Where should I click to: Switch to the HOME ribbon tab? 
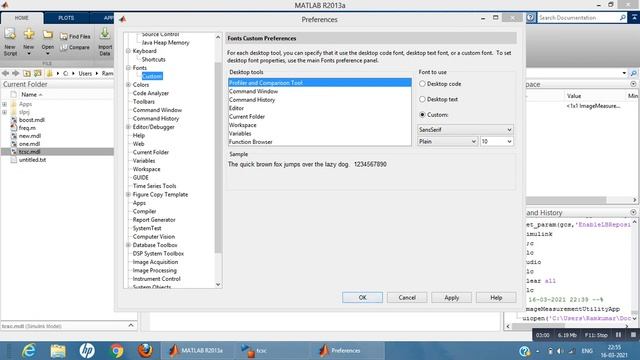[22, 18]
